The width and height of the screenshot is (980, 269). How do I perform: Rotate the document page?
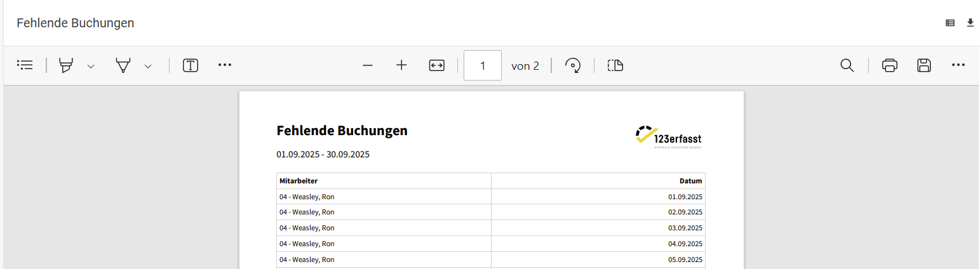[x=573, y=65]
